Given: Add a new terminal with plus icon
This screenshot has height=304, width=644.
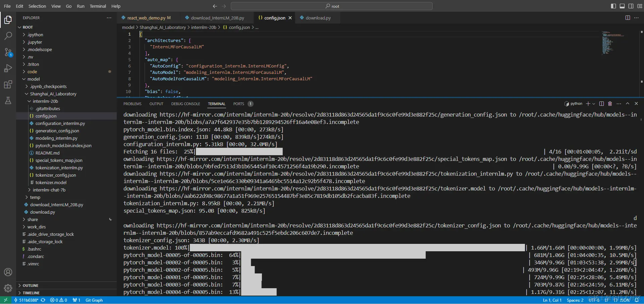Looking at the screenshot, I should pos(588,104).
